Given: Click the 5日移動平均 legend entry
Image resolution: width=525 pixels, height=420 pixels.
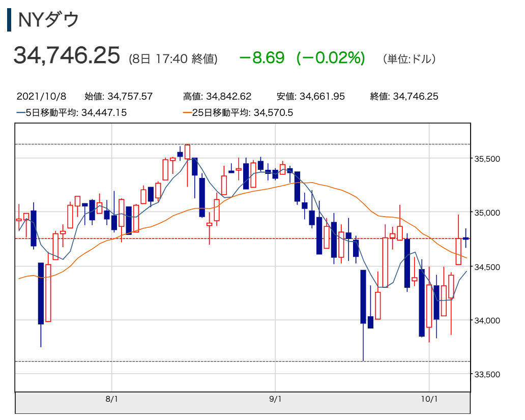Looking at the screenshot, I should point(72,112).
